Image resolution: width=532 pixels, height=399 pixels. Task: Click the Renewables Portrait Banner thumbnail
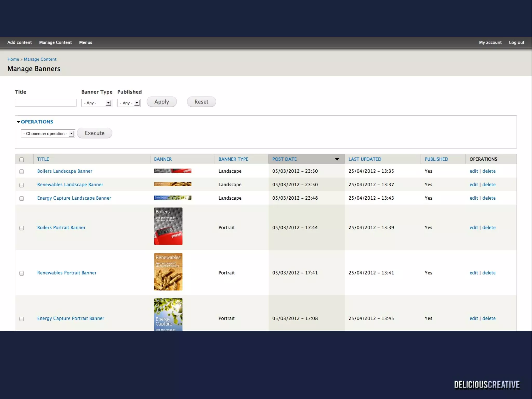(x=168, y=272)
